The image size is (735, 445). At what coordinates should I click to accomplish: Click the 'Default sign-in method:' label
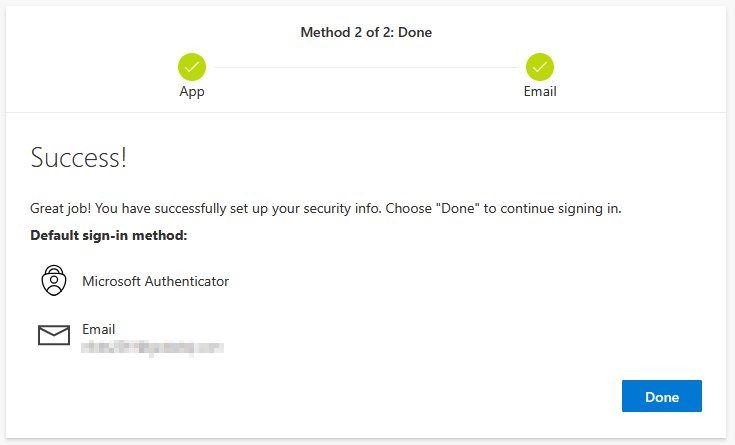(109, 236)
